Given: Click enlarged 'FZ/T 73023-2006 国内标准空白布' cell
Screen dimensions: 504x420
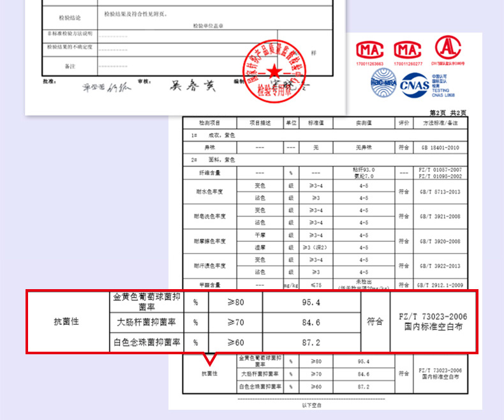Looking at the screenshot, I should coord(433,322).
